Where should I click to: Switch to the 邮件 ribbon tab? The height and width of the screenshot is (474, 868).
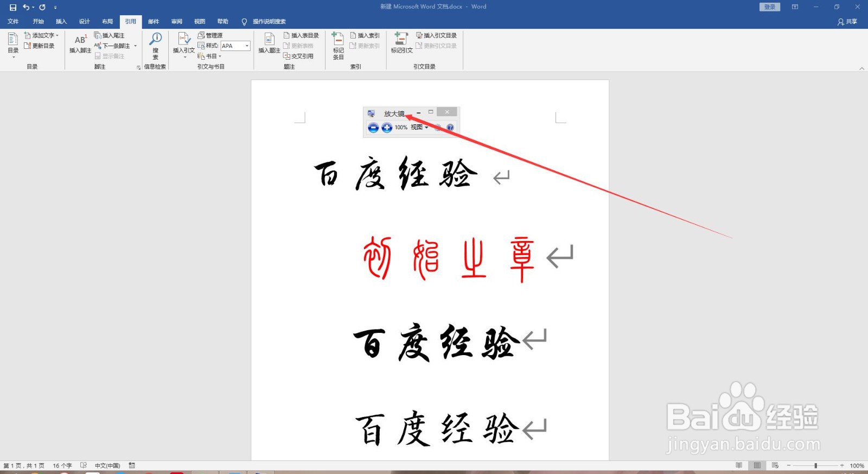pos(154,22)
